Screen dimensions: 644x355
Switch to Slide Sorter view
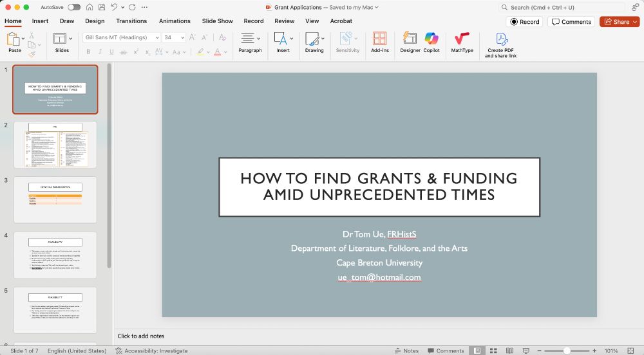point(492,350)
